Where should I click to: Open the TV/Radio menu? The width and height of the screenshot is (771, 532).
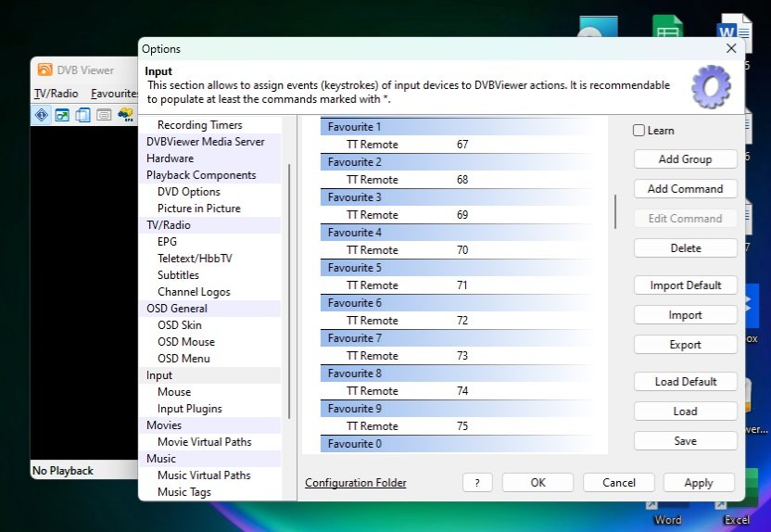pos(57,94)
